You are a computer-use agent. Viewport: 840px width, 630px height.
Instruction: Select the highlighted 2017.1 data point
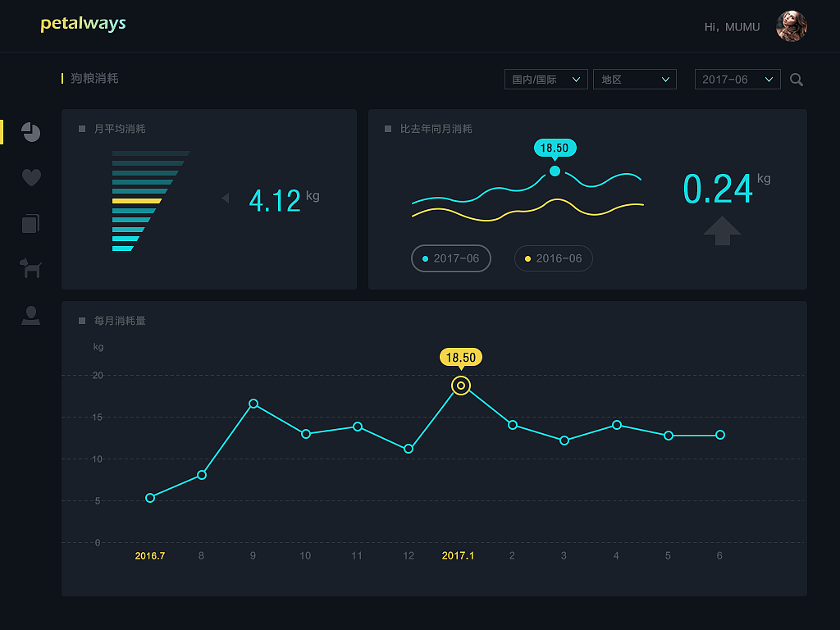(x=461, y=386)
